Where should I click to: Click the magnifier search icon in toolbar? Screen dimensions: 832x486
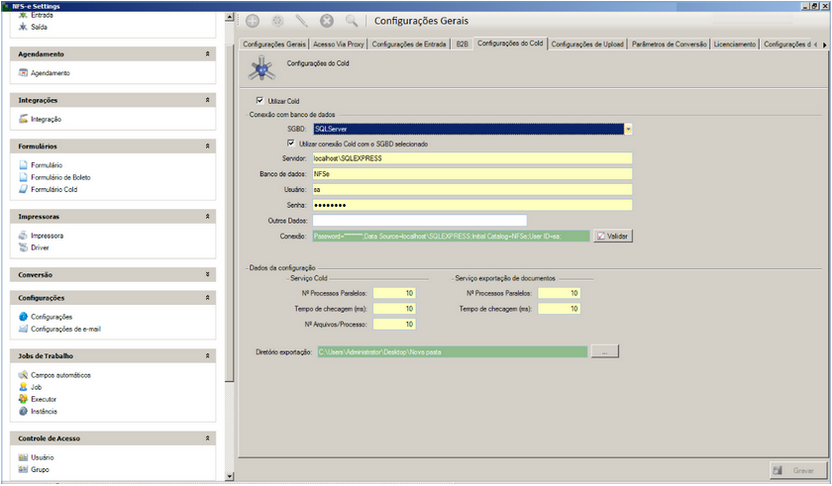pyautogui.click(x=351, y=20)
